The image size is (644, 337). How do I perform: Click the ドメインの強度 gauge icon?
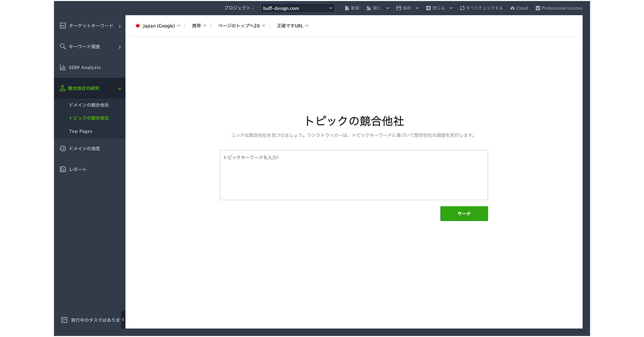coord(63,149)
